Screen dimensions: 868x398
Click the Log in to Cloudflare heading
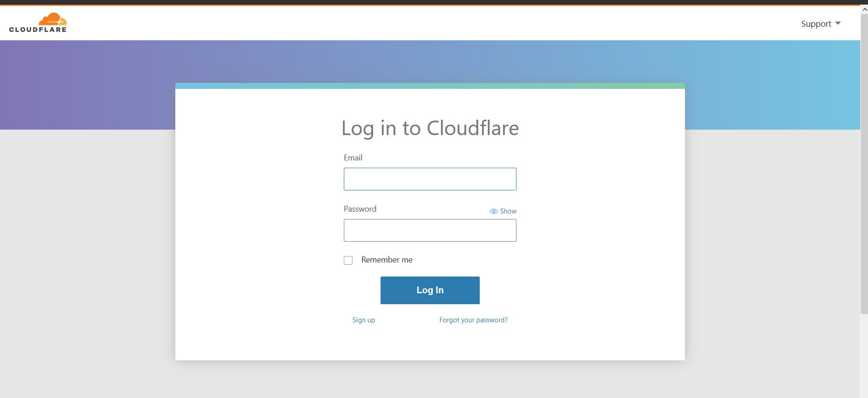pyautogui.click(x=429, y=128)
